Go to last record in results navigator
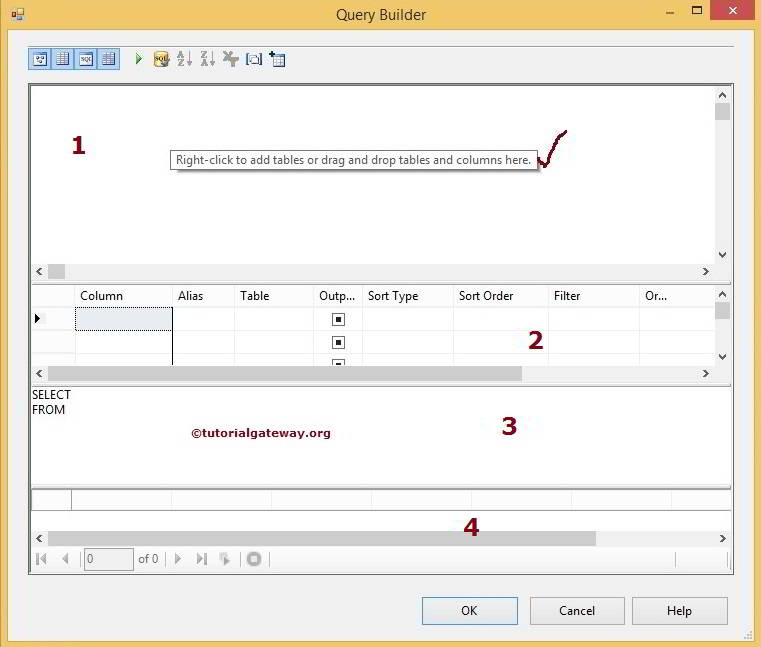The height and width of the screenshot is (647, 761). tap(202, 559)
